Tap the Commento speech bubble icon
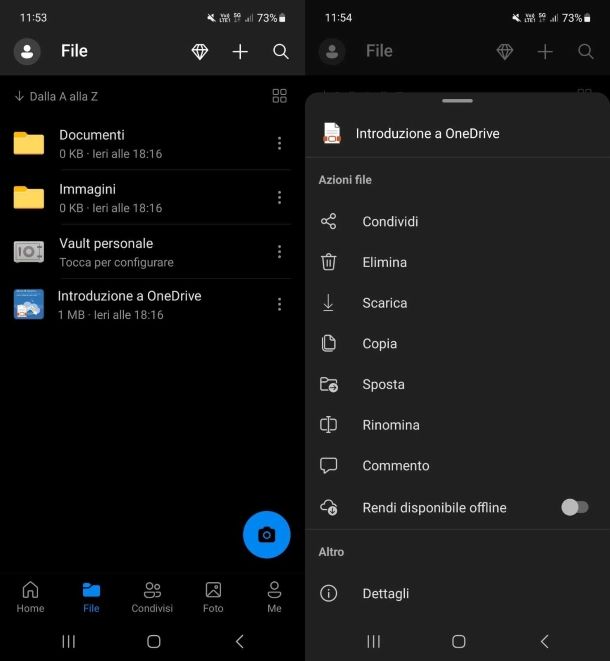Viewport: 610px width, 661px height. pos(328,465)
